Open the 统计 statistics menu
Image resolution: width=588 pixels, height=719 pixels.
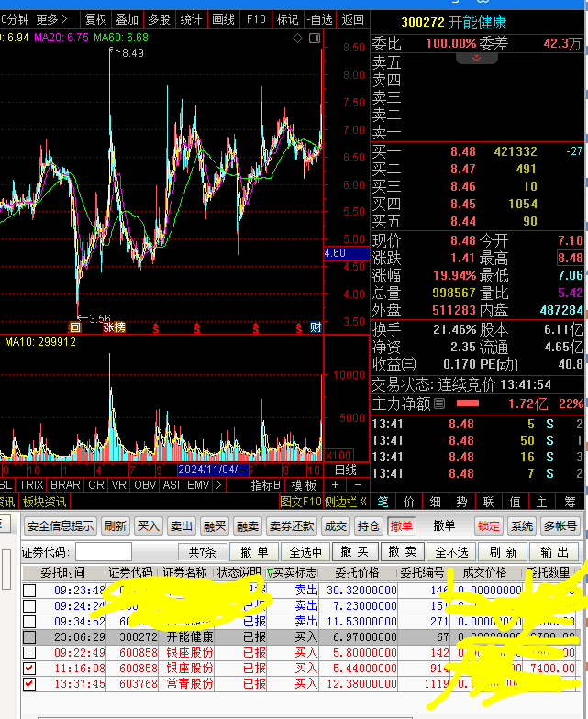(191, 20)
